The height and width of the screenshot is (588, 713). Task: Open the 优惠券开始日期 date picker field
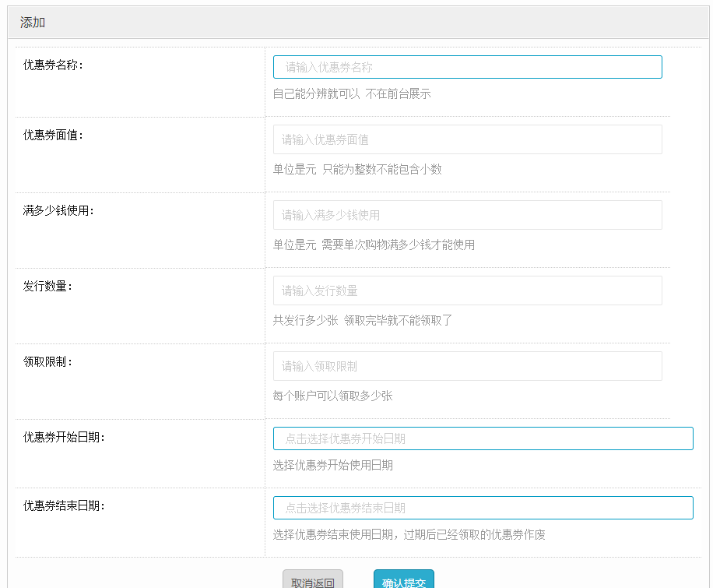[483, 438]
